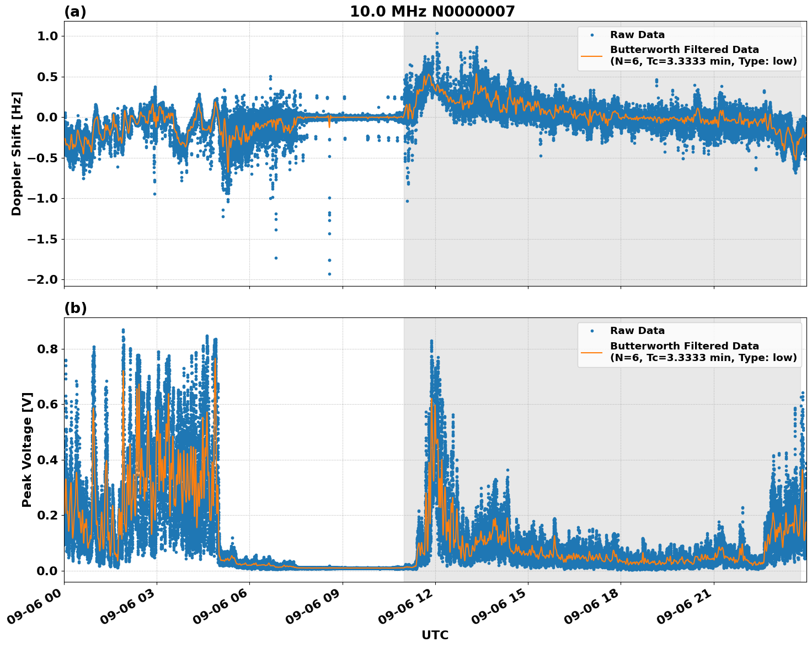Select the title 10.0 MHz N0000007
Screen dimensions: 812x647
433,12
